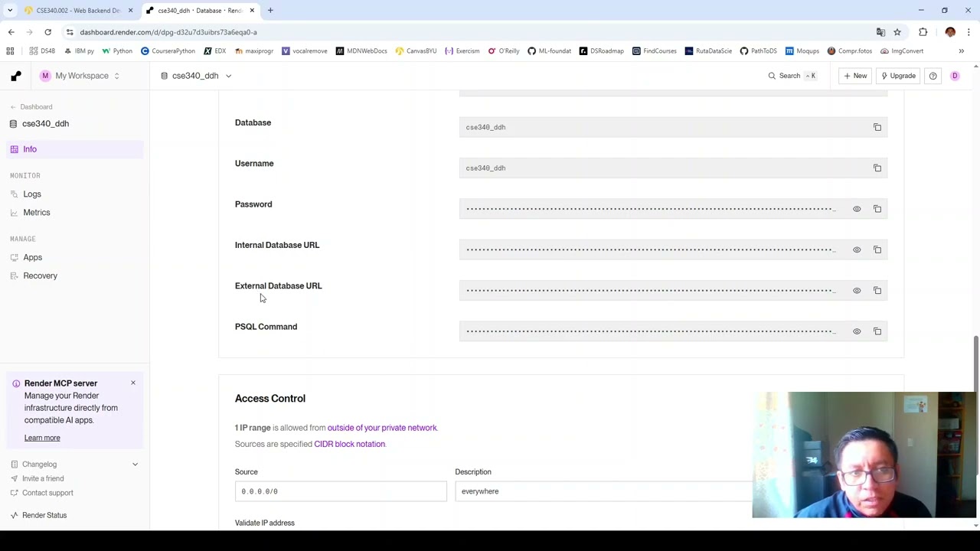Dismiss the Render MCP server banner
980x551 pixels.
pos(132,383)
